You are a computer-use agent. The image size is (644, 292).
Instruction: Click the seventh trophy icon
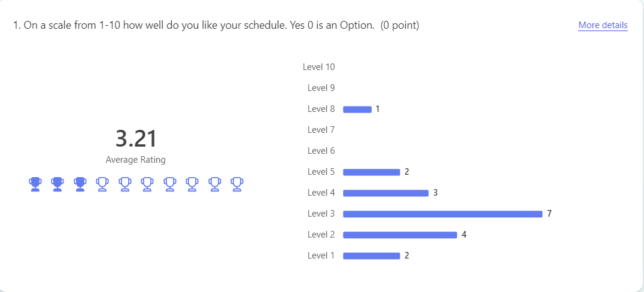pyautogui.click(x=169, y=184)
